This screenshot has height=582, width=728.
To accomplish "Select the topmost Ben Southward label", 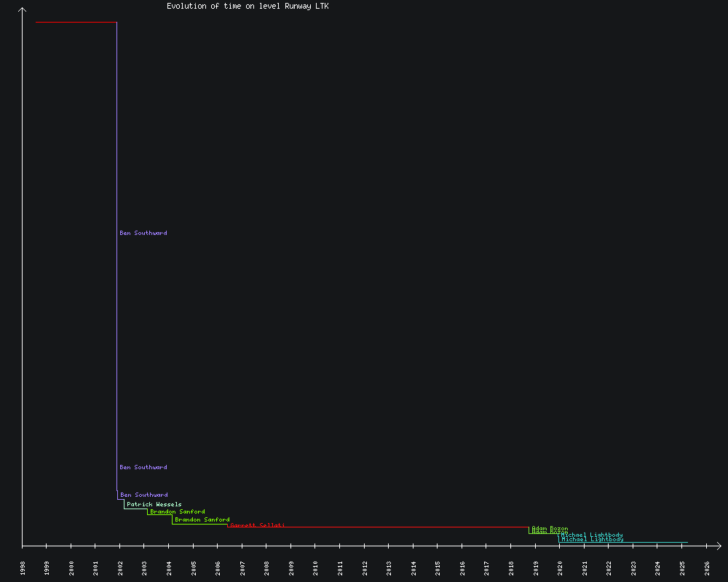I will 143,234.
